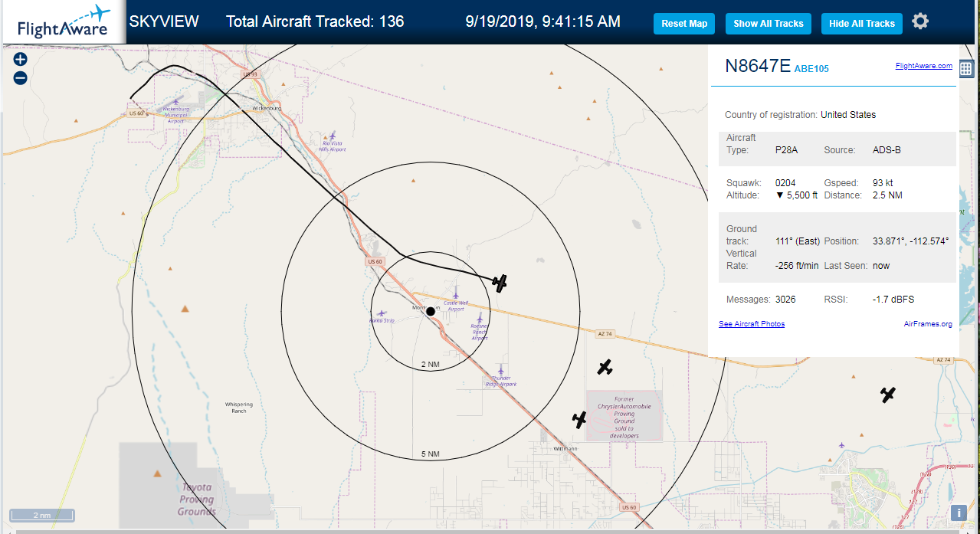Click the SKYVIEW title

coord(164,21)
